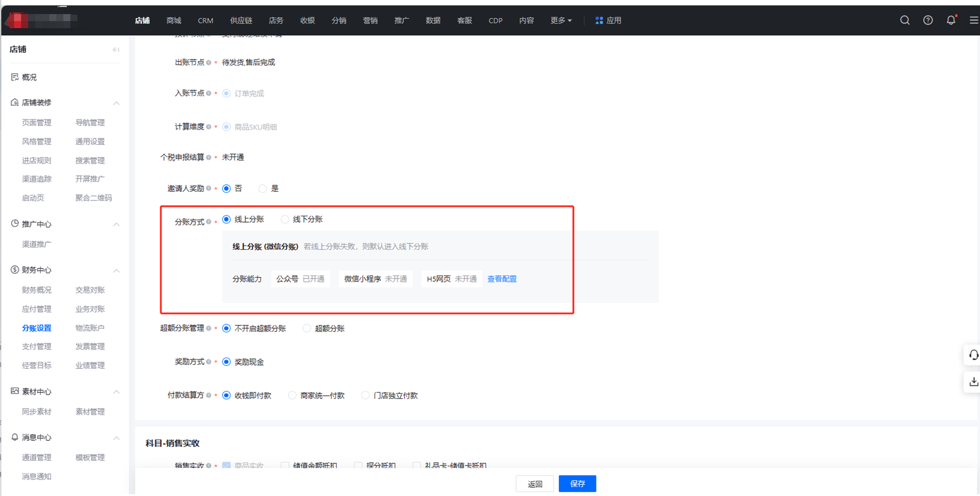The image size is (980, 496).
Task: Click the info icon next to 计算维度
Action: tap(209, 127)
